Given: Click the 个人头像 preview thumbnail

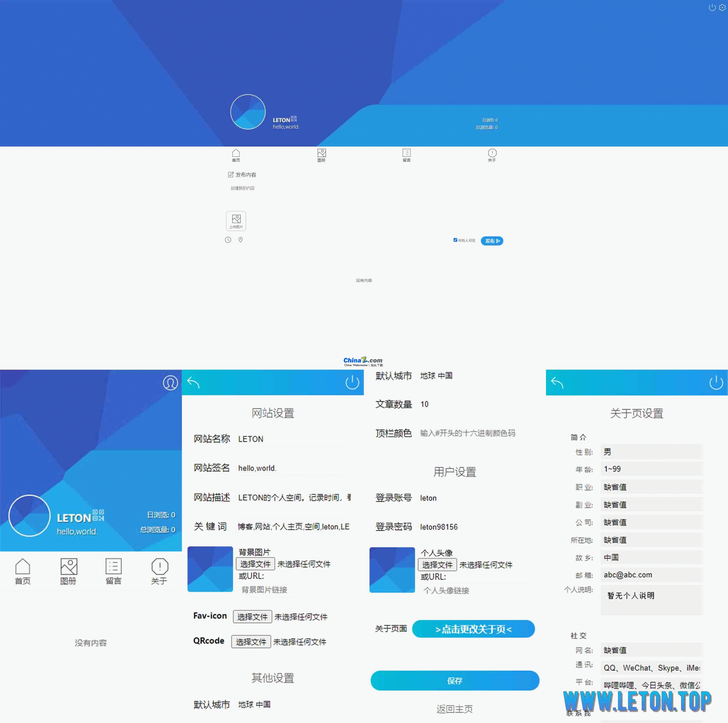Looking at the screenshot, I should pos(392,570).
